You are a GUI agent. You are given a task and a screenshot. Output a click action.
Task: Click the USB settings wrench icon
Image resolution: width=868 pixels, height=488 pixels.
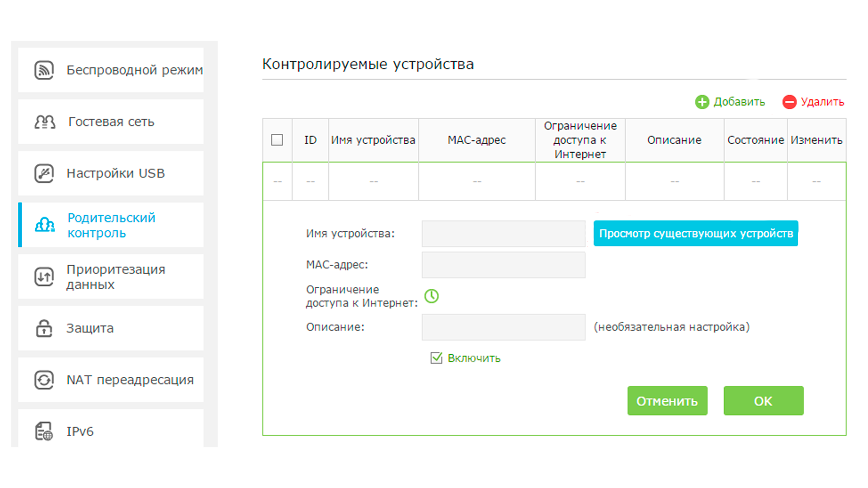coord(44,174)
